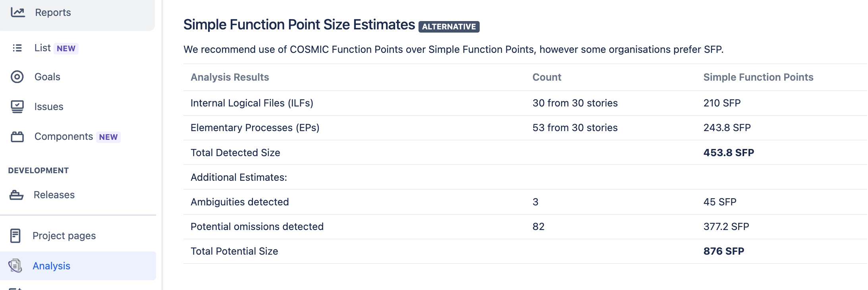Select the Total Potential Size value
This screenshot has width=868, height=290.
(x=723, y=251)
